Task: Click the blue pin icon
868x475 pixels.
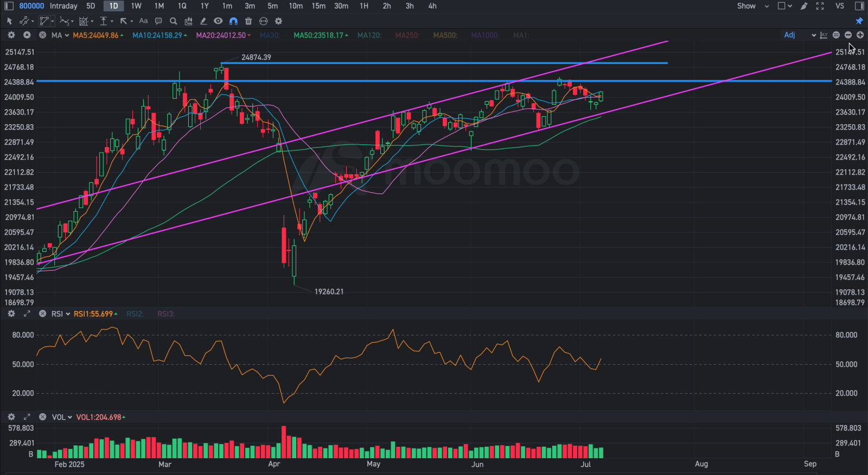Action: tap(859, 21)
